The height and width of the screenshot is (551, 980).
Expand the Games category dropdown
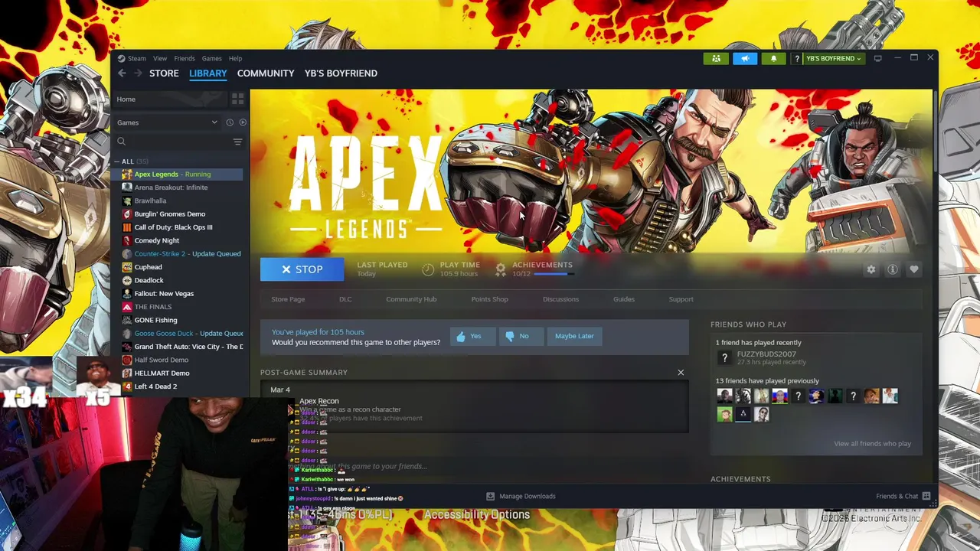[168, 122]
